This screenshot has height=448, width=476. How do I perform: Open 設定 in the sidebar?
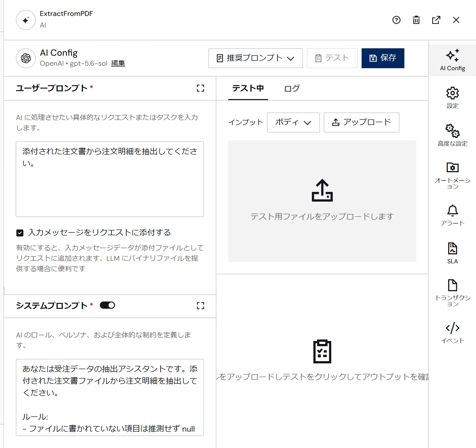point(452,98)
